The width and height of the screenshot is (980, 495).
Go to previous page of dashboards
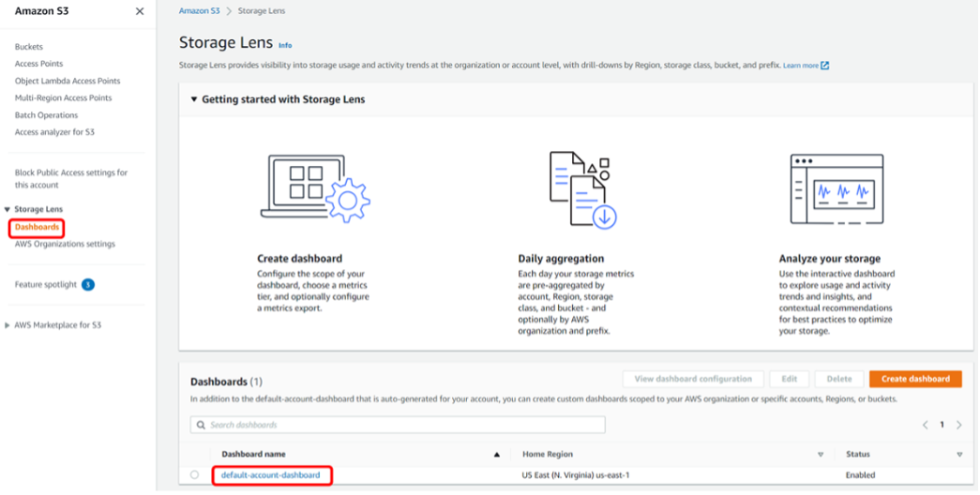(925, 425)
